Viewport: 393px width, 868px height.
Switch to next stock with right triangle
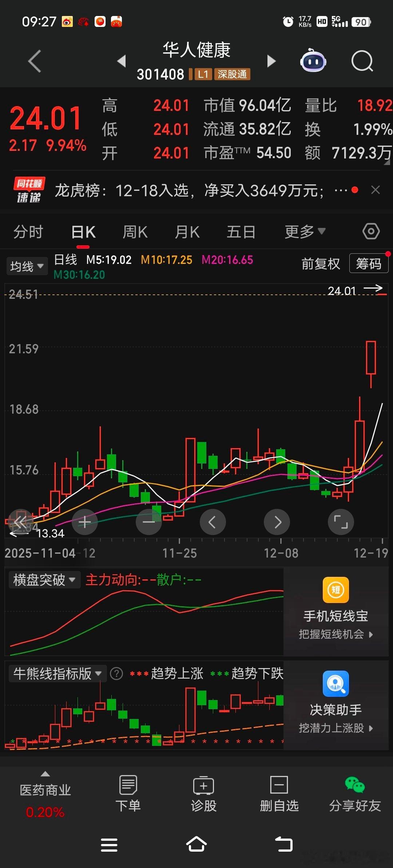tap(271, 61)
